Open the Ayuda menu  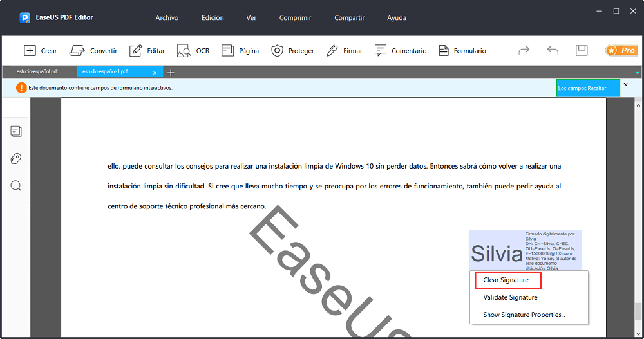click(397, 17)
